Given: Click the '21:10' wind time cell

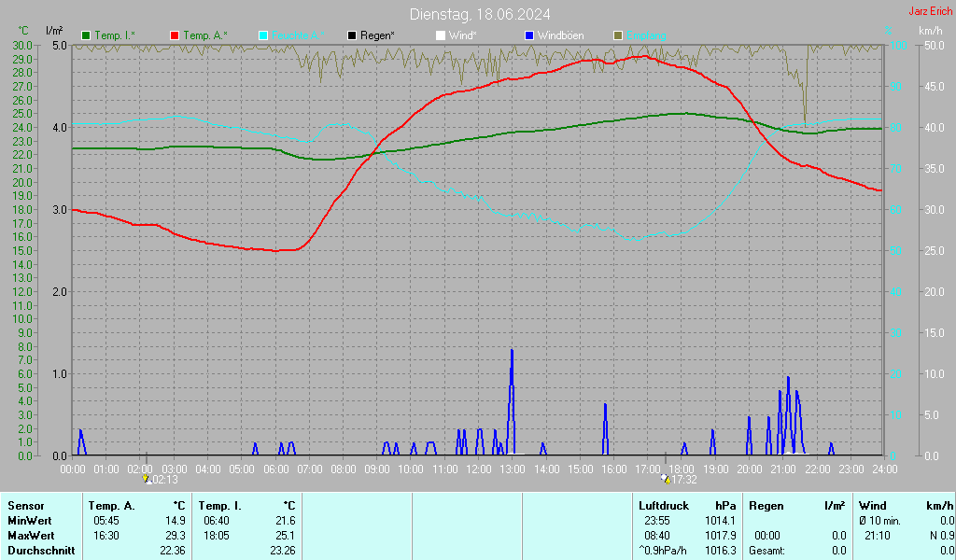Looking at the screenshot, I should (x=878, y=536).
